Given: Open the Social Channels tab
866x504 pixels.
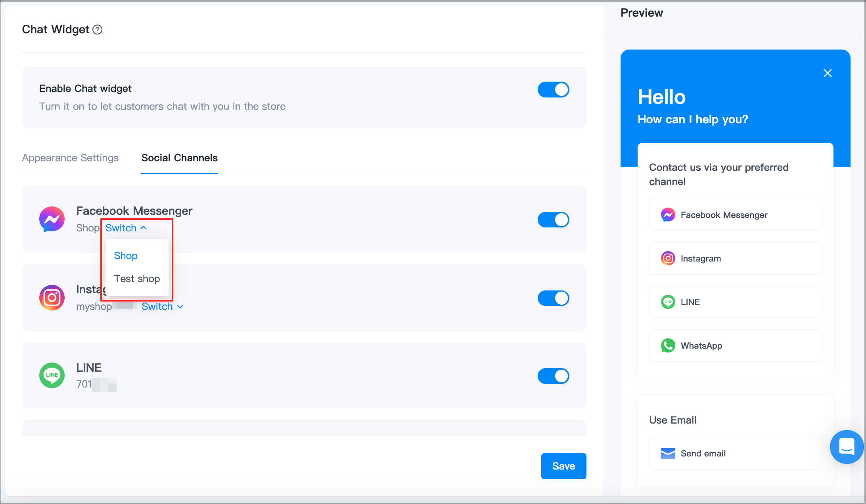Looking at the screenshot, I should [x=179, y=158].
